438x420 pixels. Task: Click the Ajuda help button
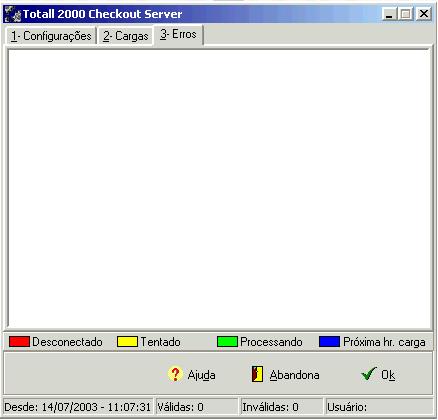(192, 375)
